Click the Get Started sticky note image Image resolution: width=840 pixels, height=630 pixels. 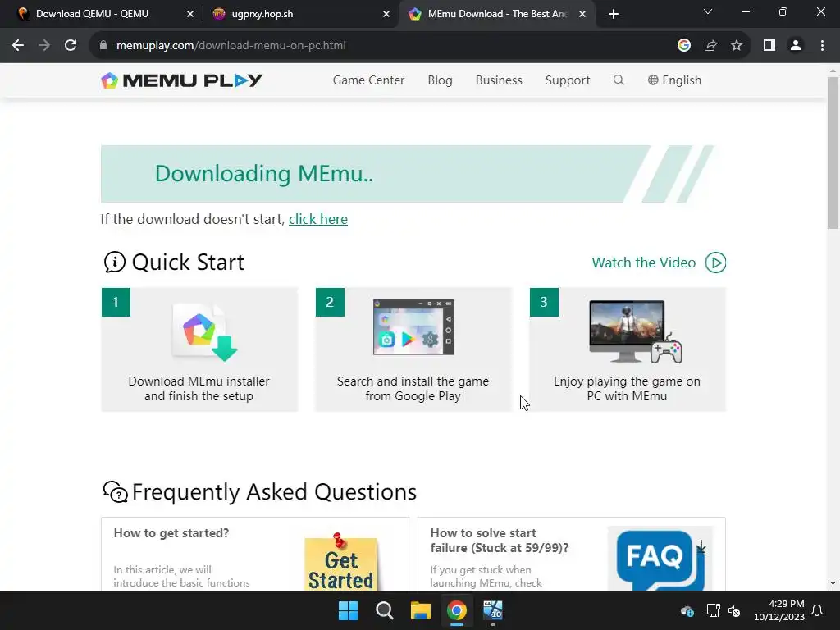[x=341, y=561]
